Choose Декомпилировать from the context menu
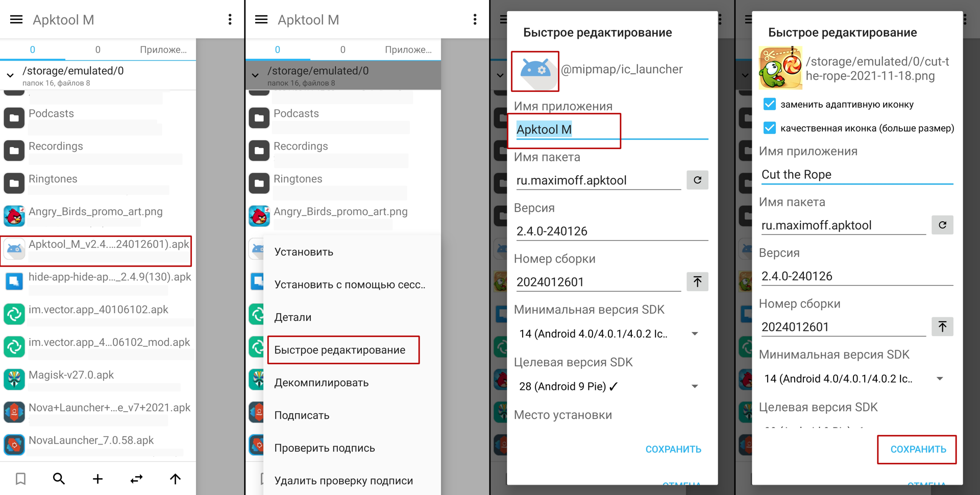 322,383
